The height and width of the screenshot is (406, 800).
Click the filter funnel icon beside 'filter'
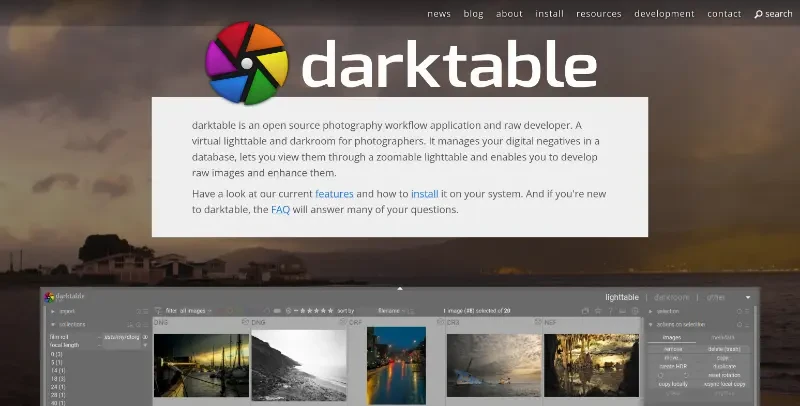click(x=158, y=311)
